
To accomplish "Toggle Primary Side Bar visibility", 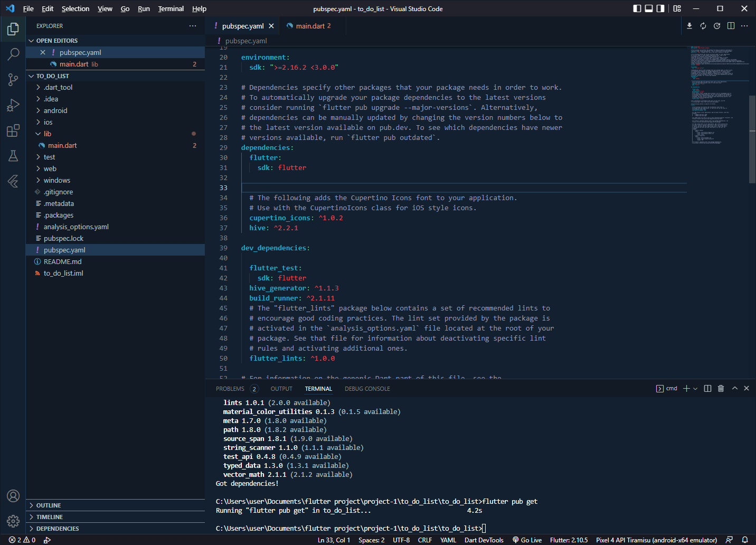I will 637,8.
